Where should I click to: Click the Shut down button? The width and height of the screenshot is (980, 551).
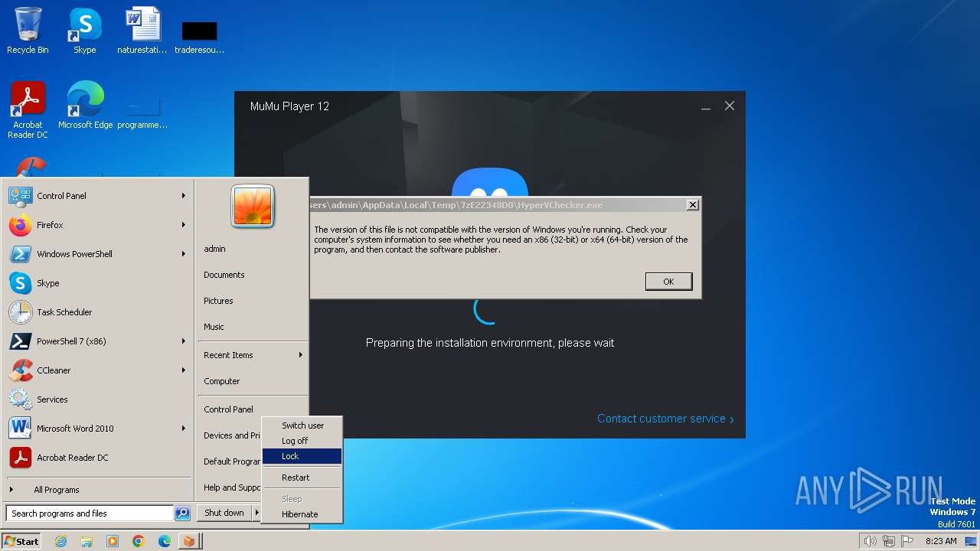click(x=224, y=513)
